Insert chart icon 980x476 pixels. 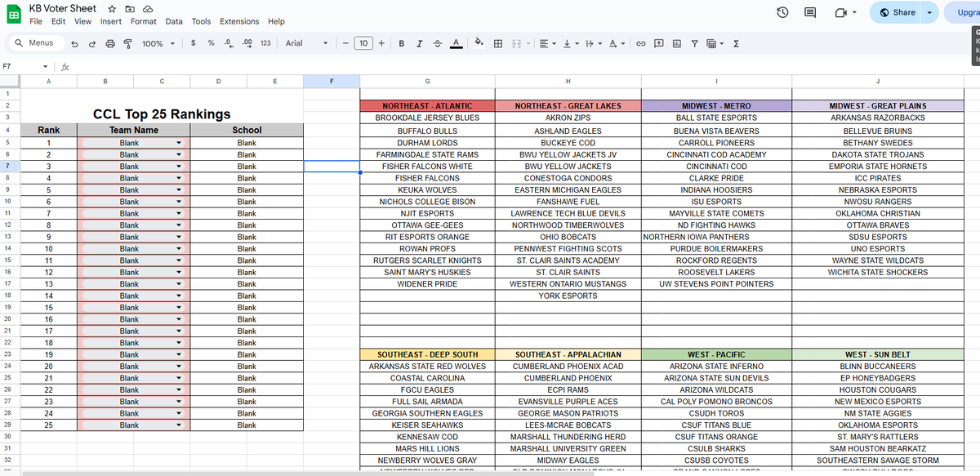click(677, 43)
